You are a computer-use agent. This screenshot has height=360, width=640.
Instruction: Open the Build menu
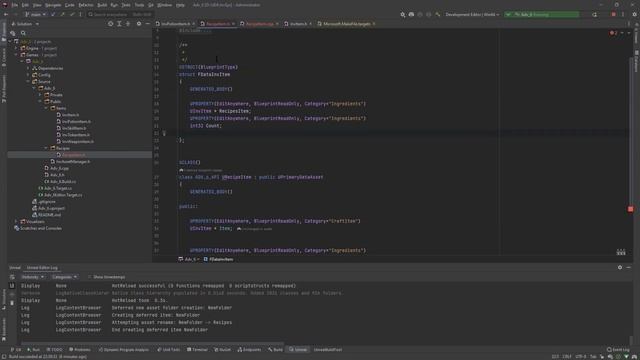(102, 5)
